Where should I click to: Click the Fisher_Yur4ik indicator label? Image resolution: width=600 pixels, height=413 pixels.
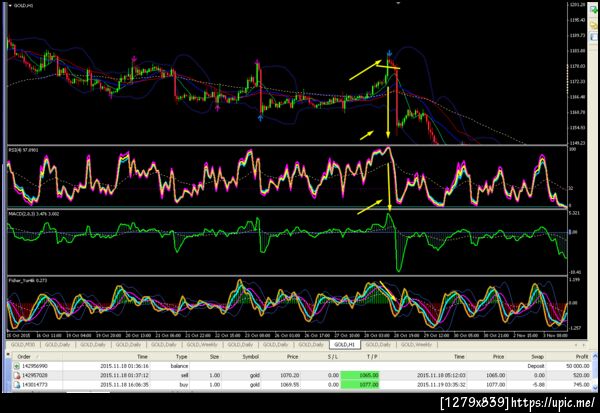click(x=28, y=281)
